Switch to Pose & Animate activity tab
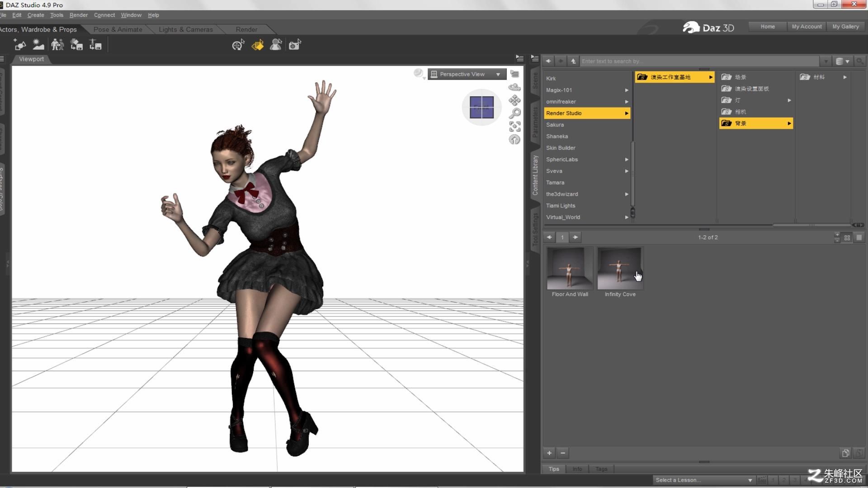The width and height of the screenshot is (868, 488). coord(118,29)
